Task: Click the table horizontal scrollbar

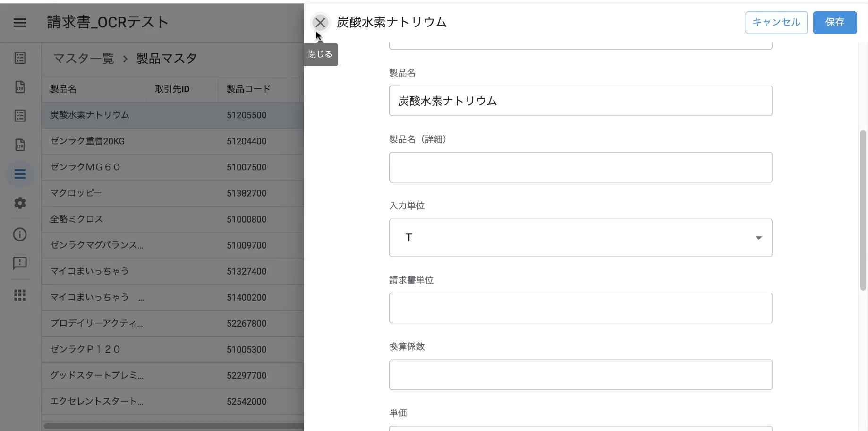Action: pos(174,426)
